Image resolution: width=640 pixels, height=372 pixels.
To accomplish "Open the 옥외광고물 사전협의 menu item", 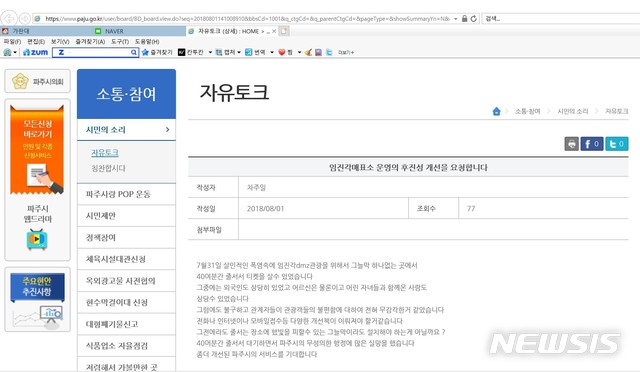I will coord(126,281).
